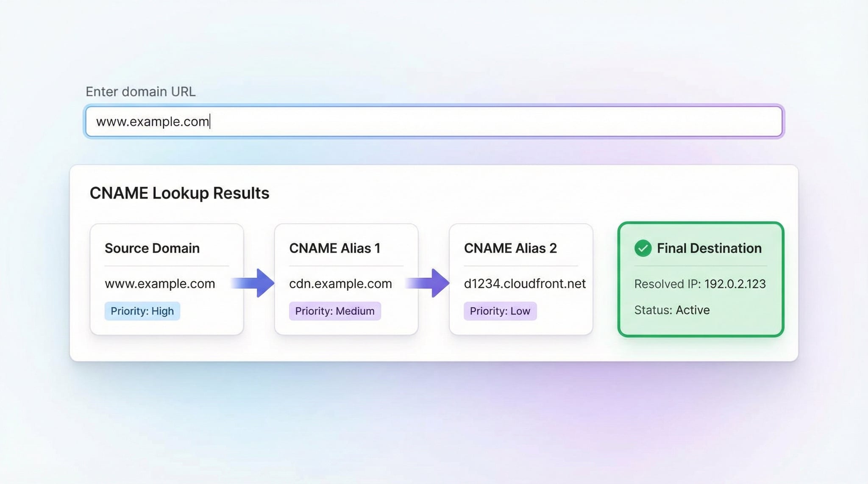Toggle the Status: Active indicator
868x484 pixels.
671,310
